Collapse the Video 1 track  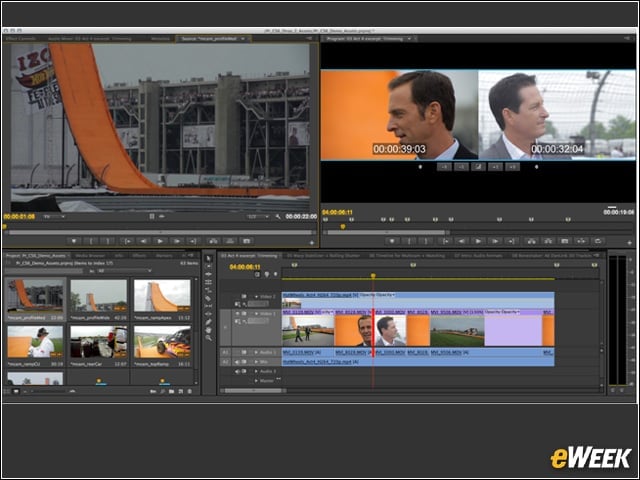click(x=256, y=313)
